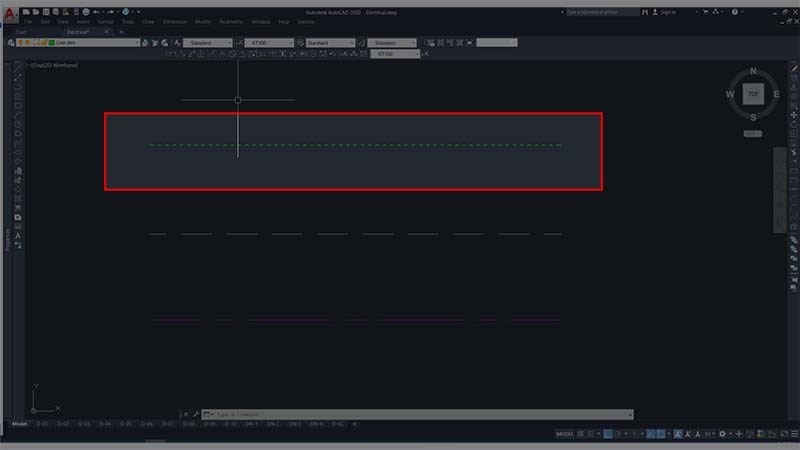Click the vertical navigation bar on the right
This screenshot has width=800, height=450.
point(779,190)
